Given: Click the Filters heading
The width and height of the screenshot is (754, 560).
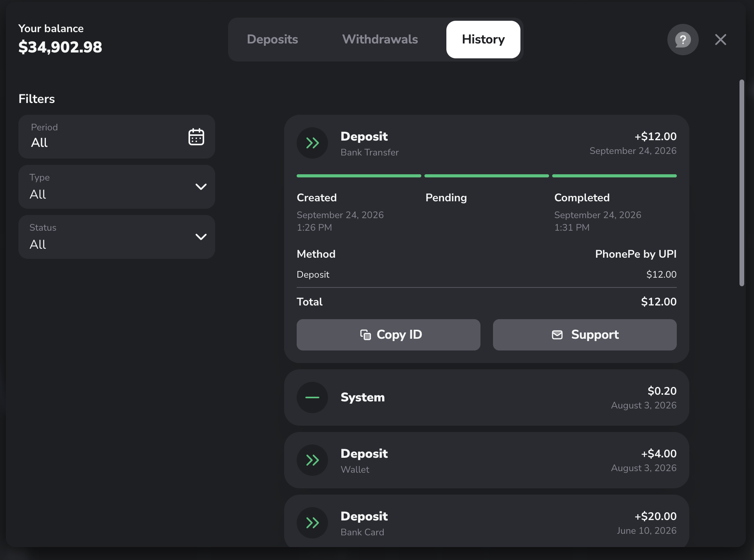Looking at the screenshot, I should point(37,99).
